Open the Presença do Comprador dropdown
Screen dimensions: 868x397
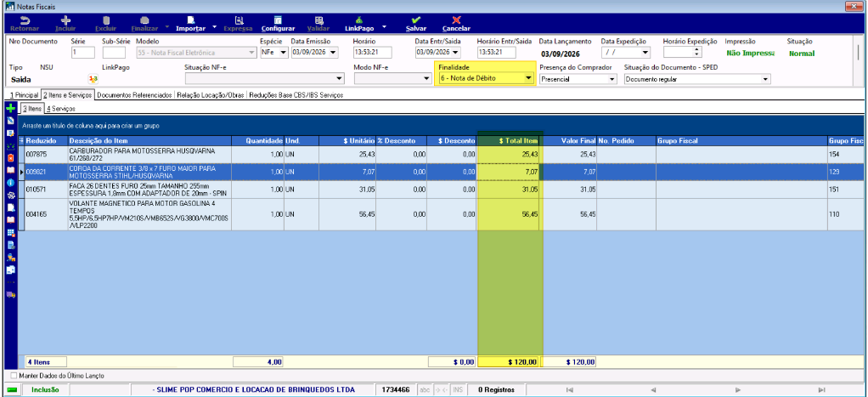tap(612, 79)
